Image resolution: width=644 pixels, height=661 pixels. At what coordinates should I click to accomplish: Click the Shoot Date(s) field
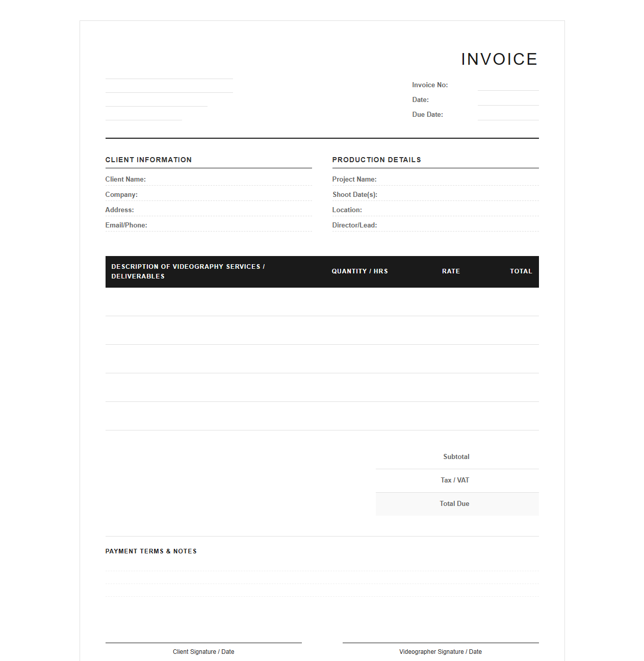tap(435, 194)
